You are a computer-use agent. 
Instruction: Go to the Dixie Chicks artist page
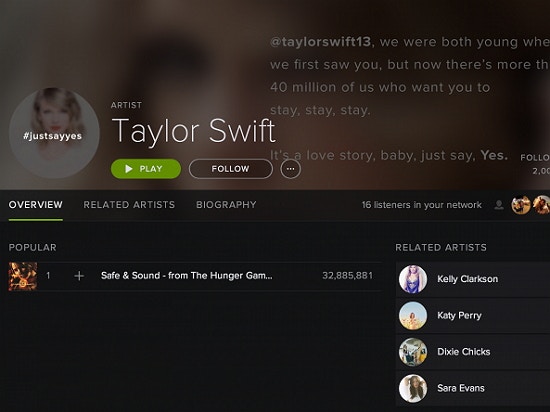coord(464,352)
